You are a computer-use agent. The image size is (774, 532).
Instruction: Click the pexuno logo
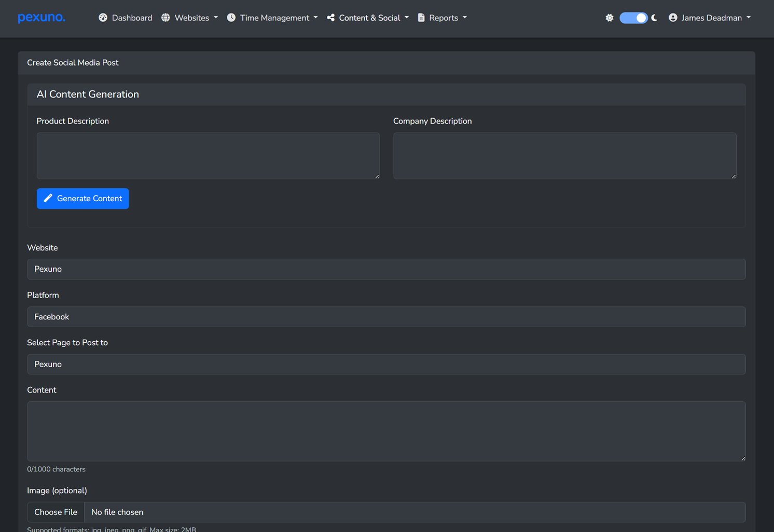(42, 18)
